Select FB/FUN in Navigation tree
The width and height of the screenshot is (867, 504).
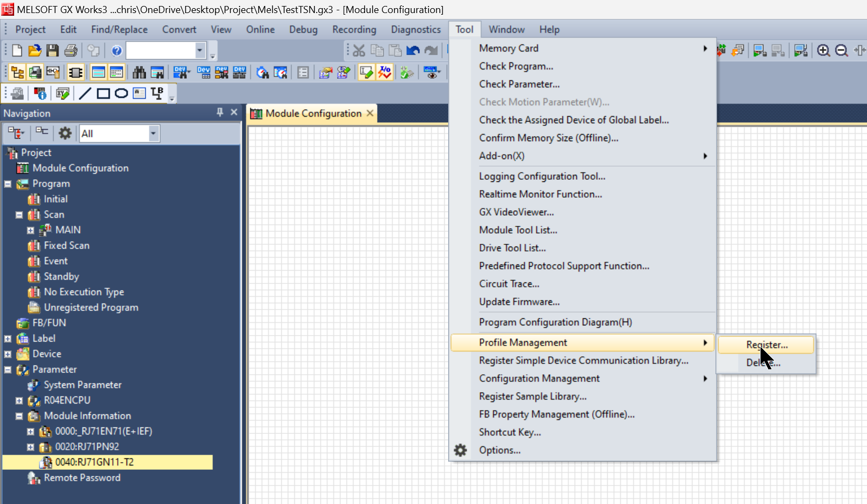(x=49, y=323)
